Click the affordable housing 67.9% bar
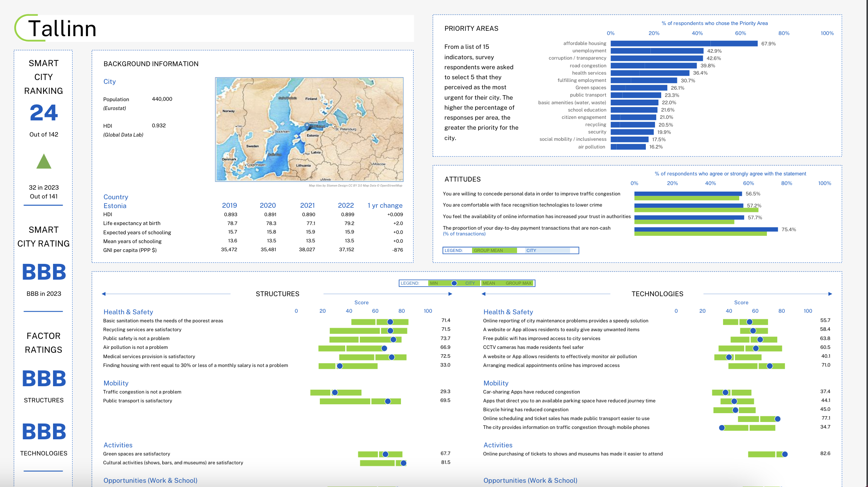868x487 pixels. (684, 43)
